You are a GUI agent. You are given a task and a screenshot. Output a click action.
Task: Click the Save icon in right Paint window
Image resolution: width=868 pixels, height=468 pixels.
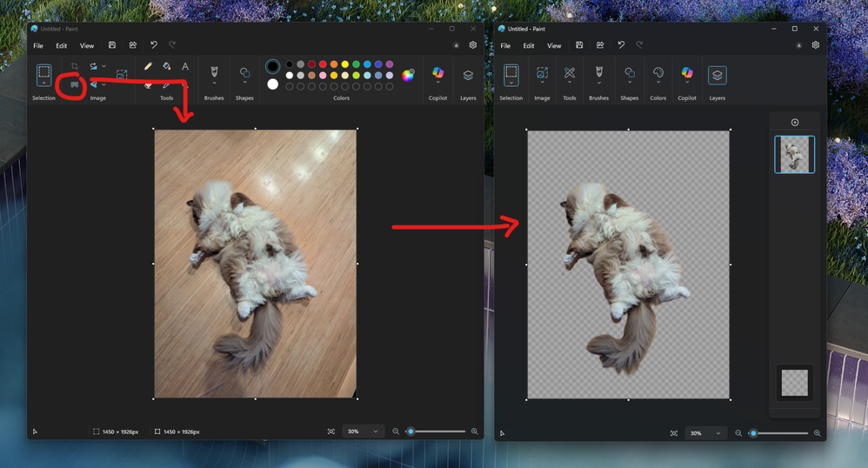pyautogui.click(x=579, y=45)
